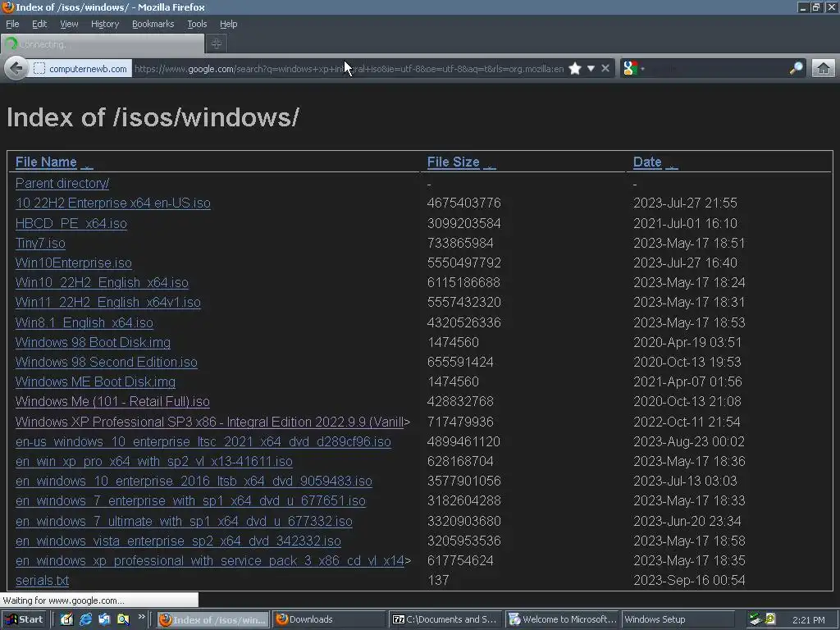Go back with the browser back arrow
840x630 pixels.
16,69
